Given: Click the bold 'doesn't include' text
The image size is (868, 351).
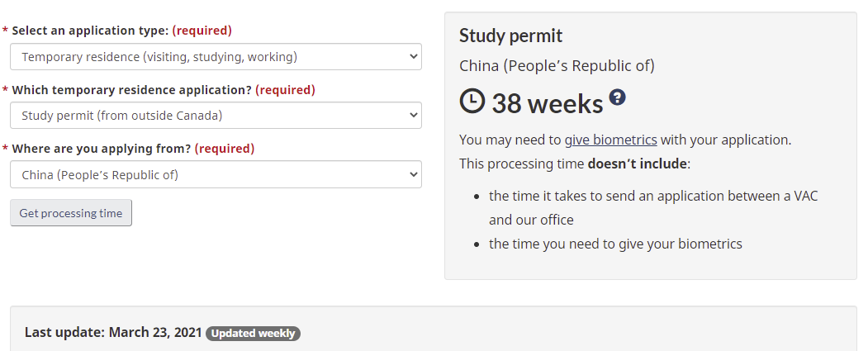Looking at the screenshot, I should [637, 164].
